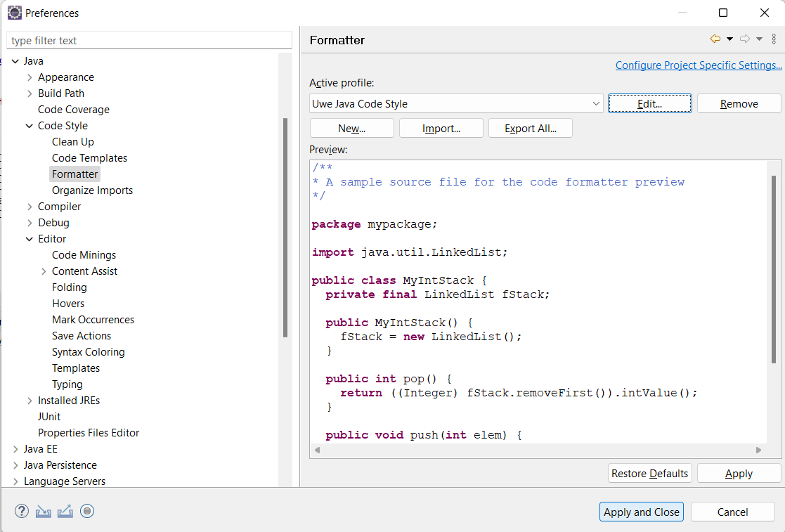Select Save Actions preference page
Screen dimensions: 785x532
(82, 336)
